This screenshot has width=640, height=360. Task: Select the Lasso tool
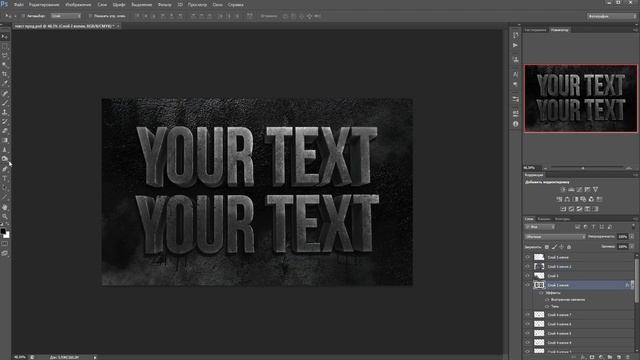pyautogui.click(x=4, y=56)
